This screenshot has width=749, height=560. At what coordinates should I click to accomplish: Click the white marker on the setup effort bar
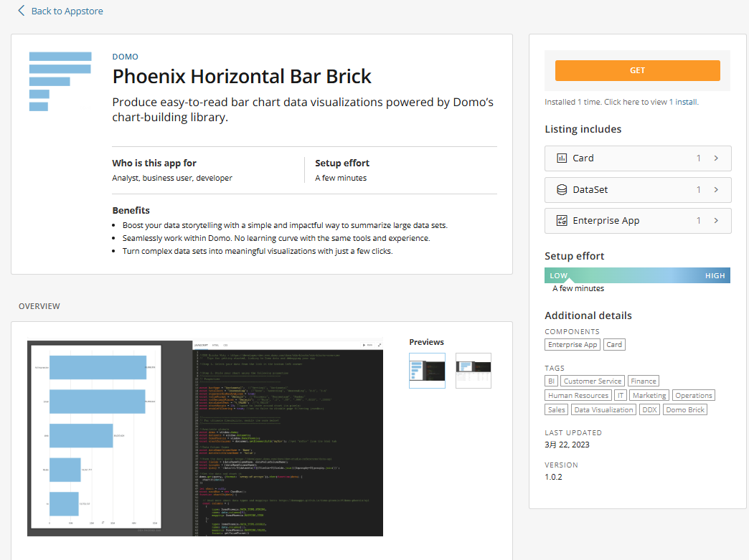[x=568, y=280]
